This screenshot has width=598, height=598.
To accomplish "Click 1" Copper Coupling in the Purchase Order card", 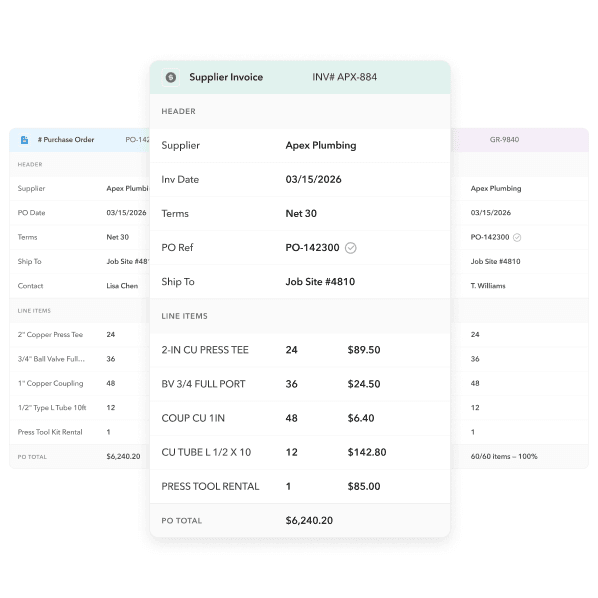I will pyautogui.click(x=50, y=384).
